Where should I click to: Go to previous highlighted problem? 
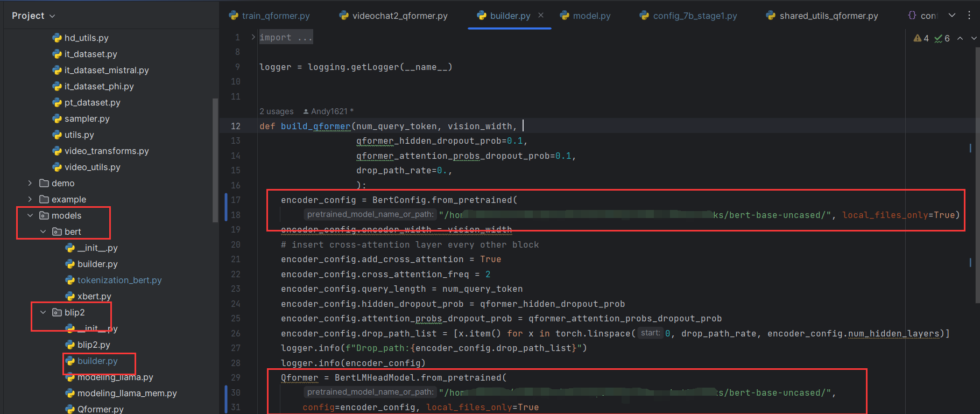tap(960, 38)
